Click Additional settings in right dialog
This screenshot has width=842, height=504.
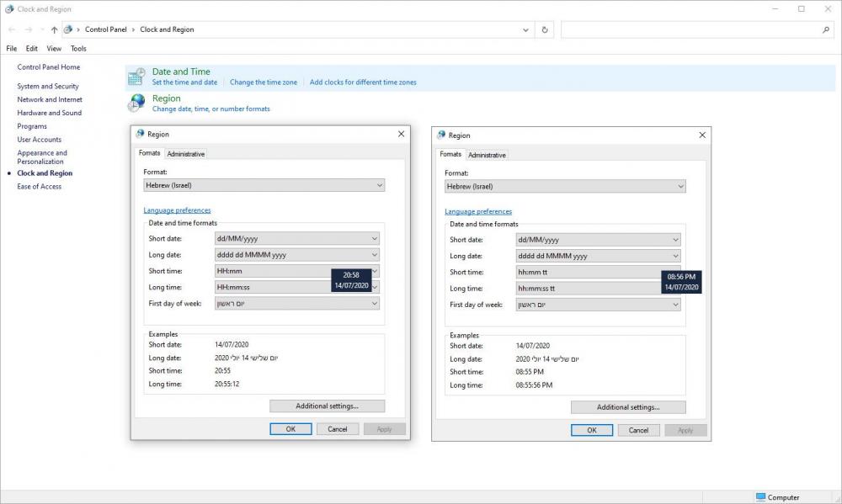coord(628,407)
